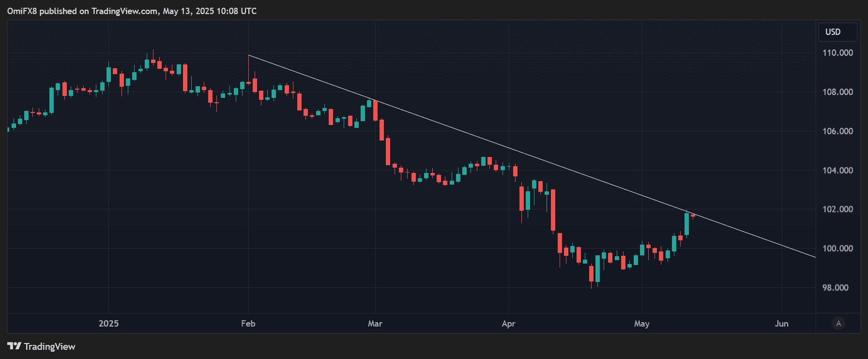Click the Apr time axis label
868x359 pixels.
coord(508,324)
